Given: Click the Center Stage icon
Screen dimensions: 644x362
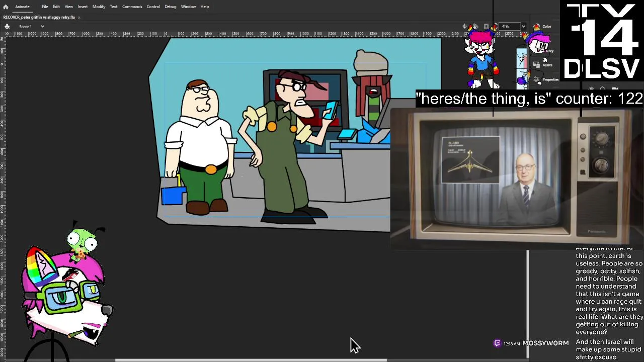Looking at the screenshot, I should coord(465,26).
